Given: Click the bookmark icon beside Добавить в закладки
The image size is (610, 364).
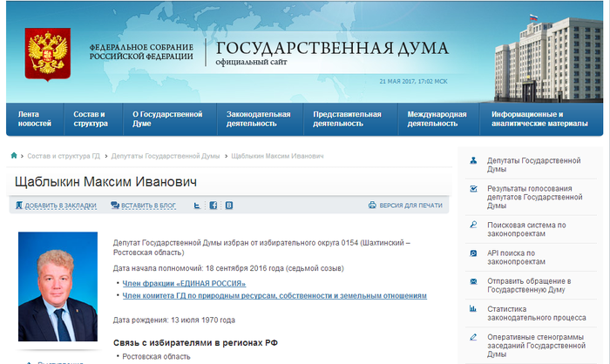Looking at the screenshot, I should point(19,205).
